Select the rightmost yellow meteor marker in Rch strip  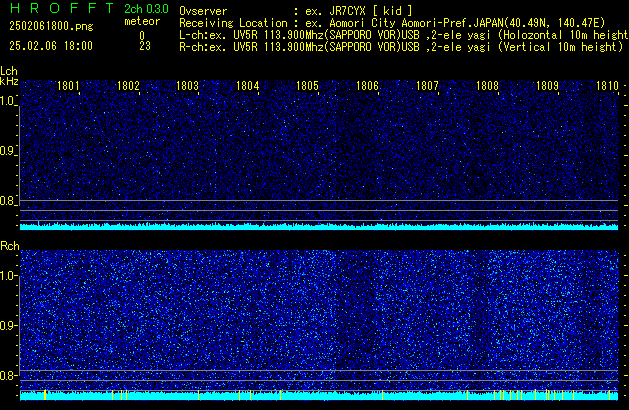(609, 395)
